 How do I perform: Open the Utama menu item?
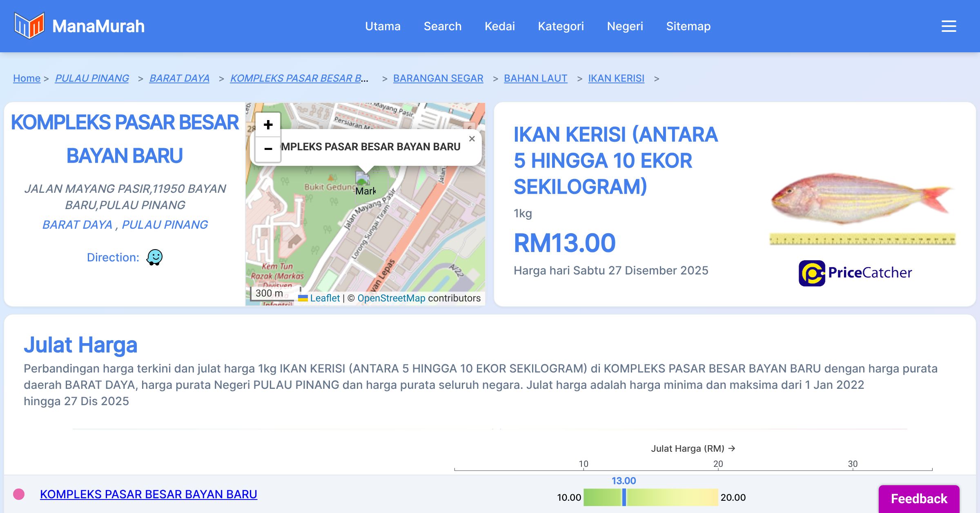tap(383, 26)
